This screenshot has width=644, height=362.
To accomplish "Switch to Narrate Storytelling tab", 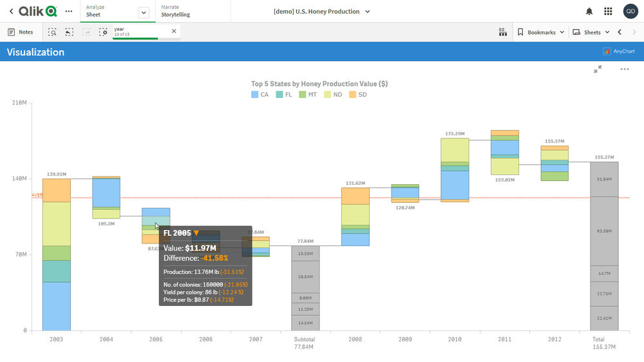I will 175,11.
